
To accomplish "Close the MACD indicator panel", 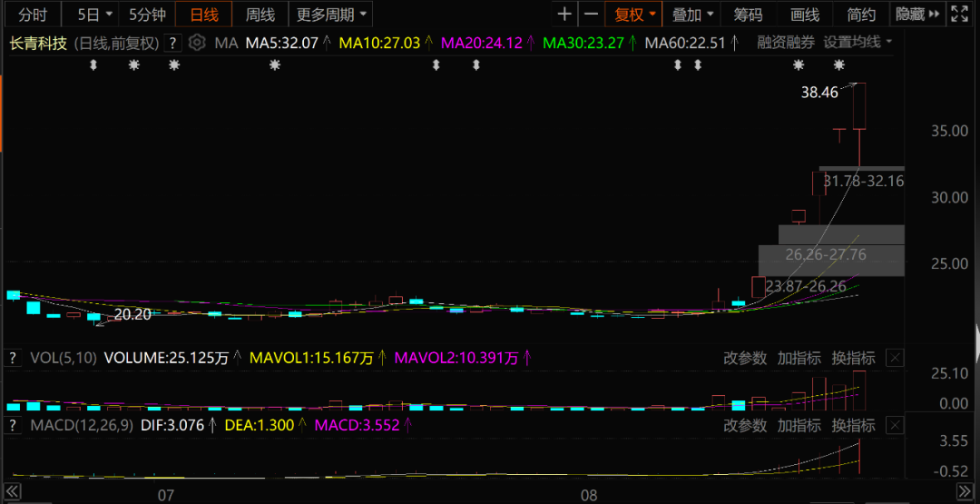I will [896, 426].
